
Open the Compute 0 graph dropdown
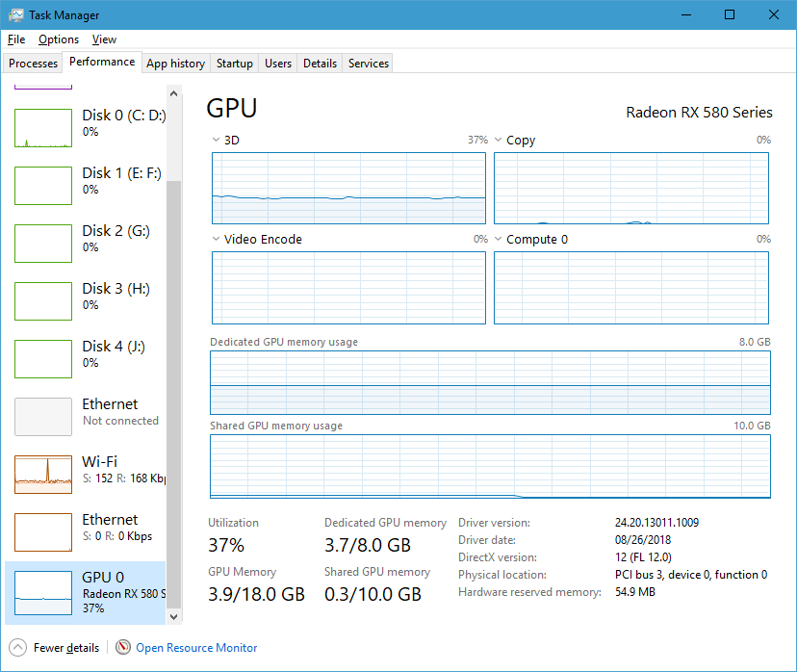(x=499, y=239)
